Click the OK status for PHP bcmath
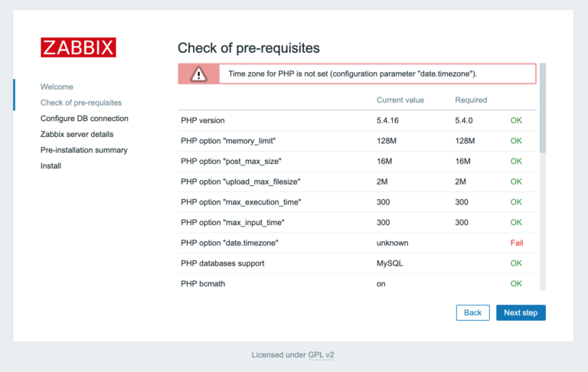This screenshot has width=588, height=372. [x=516, y=283]
